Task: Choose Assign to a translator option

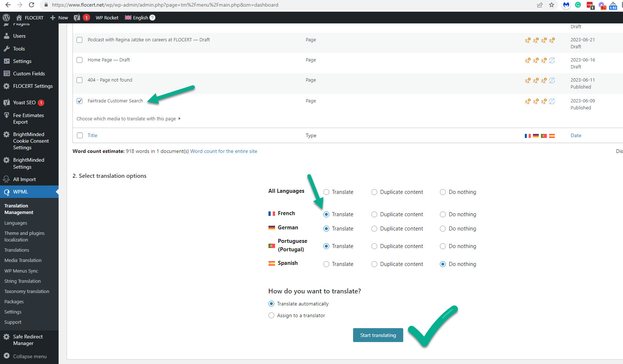Action: click(x=271, y=315)
